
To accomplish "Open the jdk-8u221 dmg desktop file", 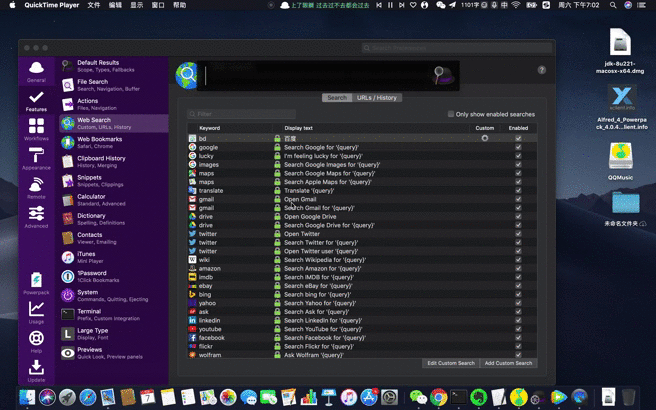I will pyautogui.click(x=620, y=51).
